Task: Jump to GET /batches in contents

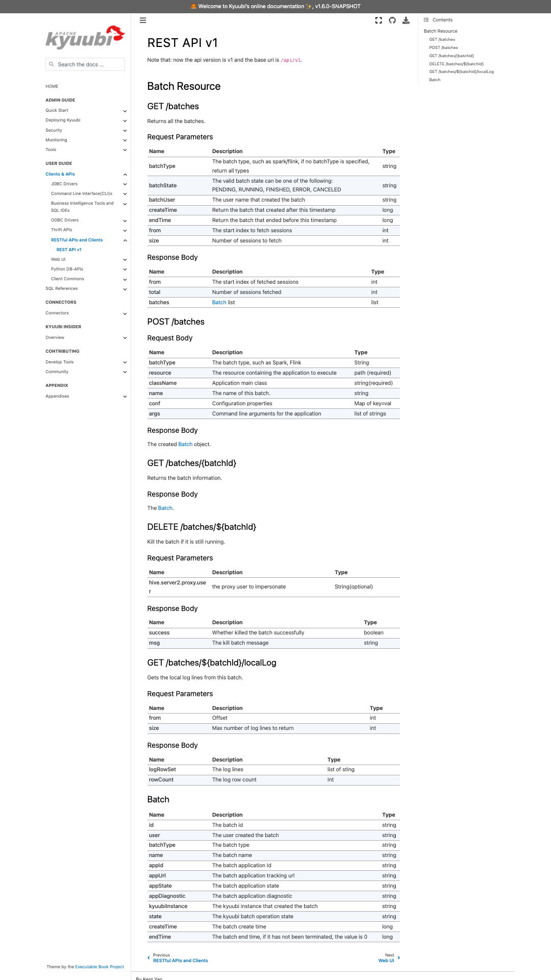Action: click(x=442, y=39)
